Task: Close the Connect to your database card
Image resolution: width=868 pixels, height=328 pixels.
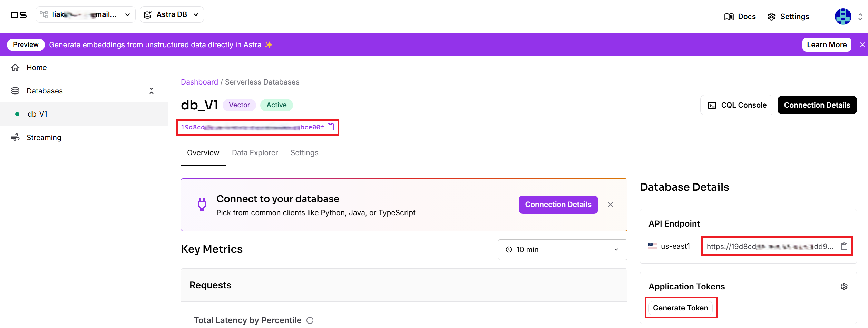Action: click(x=611, y=205)
